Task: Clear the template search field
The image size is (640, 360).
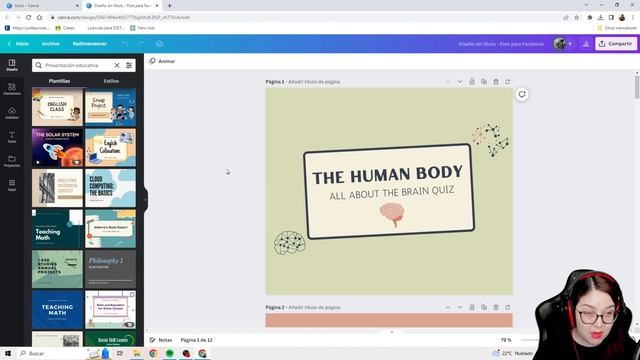Action: 117,65
